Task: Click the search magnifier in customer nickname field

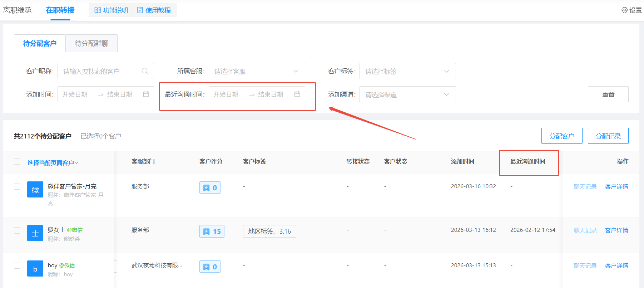Action: tap(145, 71)
